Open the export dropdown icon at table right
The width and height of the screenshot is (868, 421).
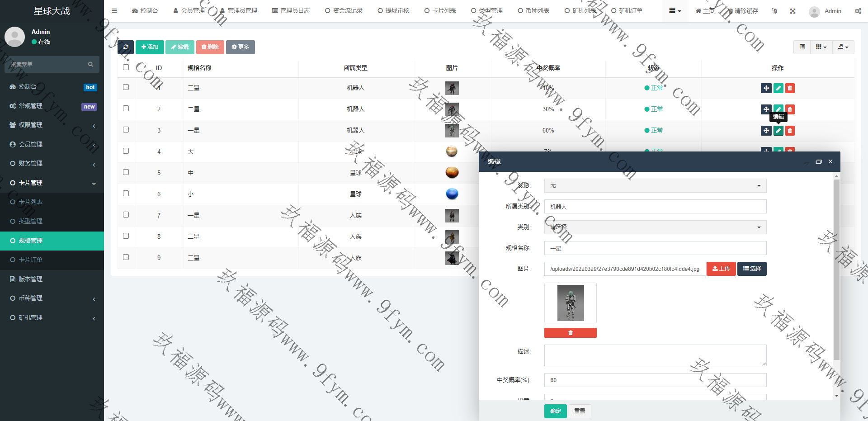(x=843, y=47)
